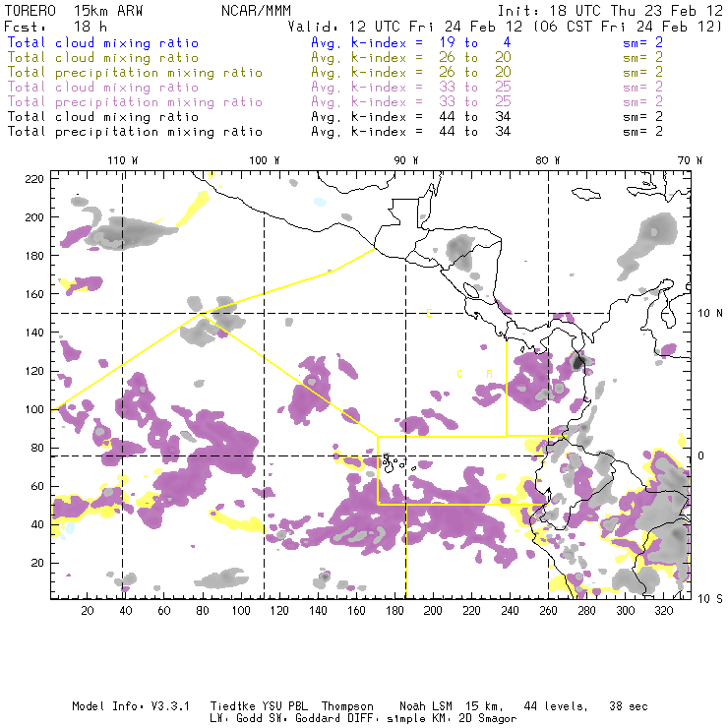Click the '0' equator latitude label
Image resolution: width=728 pixels, height=728 pixels.
click(701, 455)
